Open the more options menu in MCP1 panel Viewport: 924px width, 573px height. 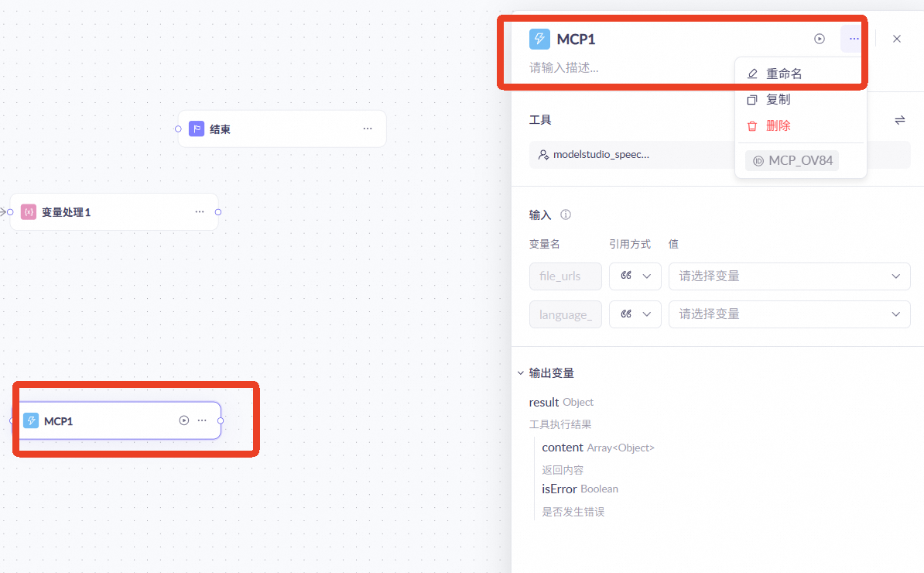click(x=854, y=39)
